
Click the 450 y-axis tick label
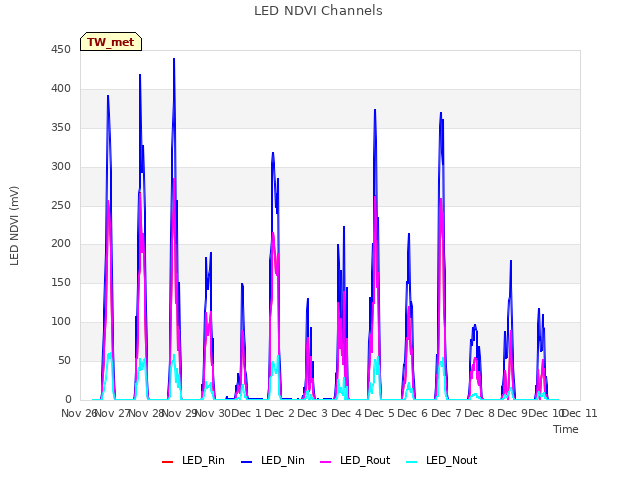[61, 49]
